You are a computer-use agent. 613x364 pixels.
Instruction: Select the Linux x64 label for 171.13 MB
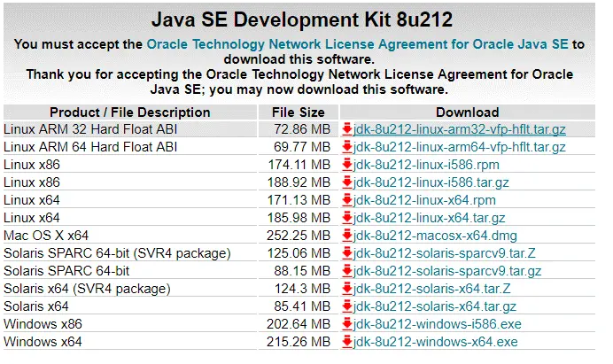32,200
